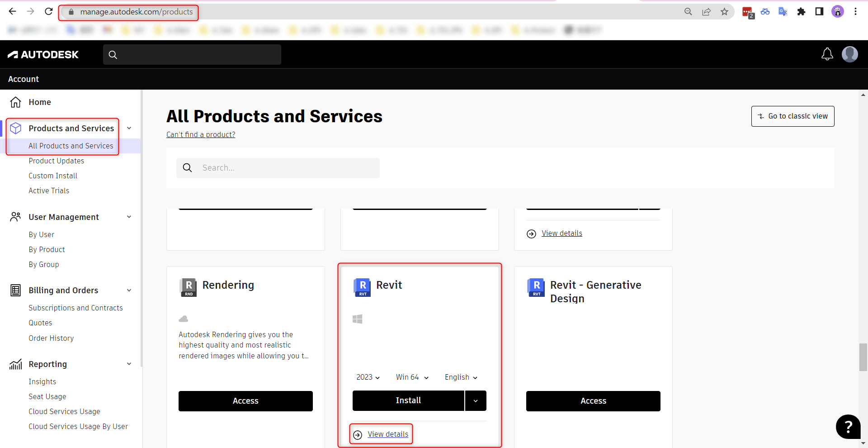Open the browser Extensions puzzle icon
The width and height of the screenshot is (868, 448).
pos(801,12)
